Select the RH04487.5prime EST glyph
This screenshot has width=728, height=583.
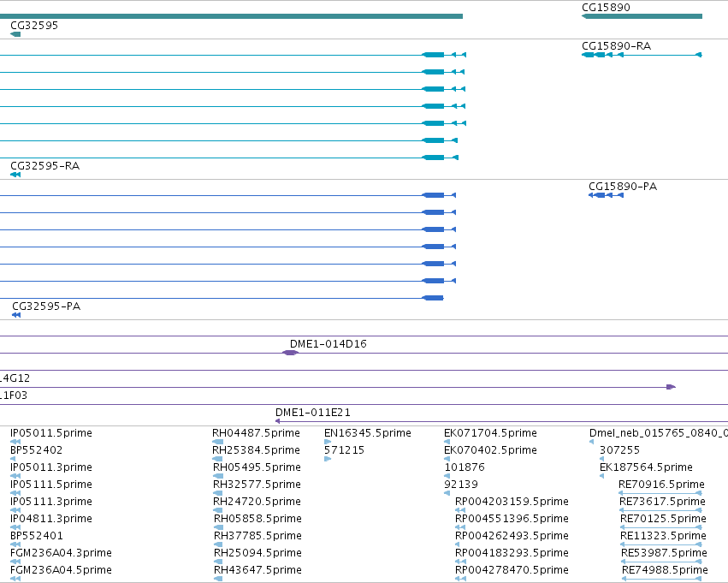218,442
